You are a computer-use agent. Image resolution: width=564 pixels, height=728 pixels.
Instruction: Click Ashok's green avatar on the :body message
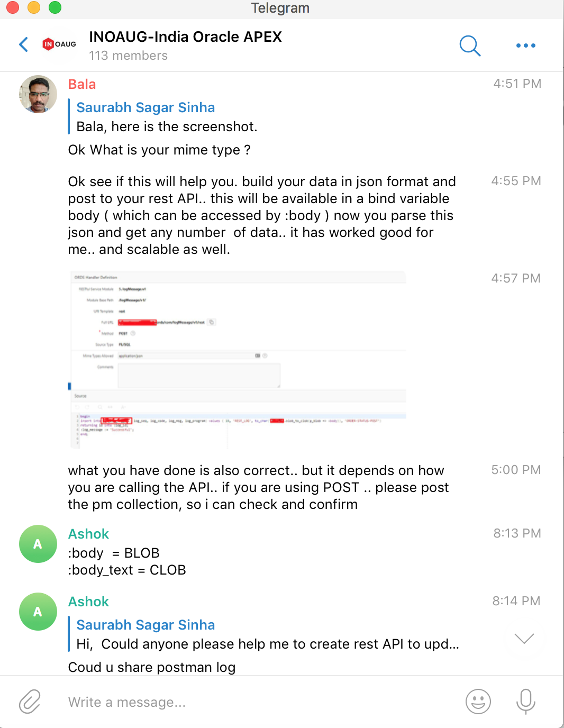(38, 544)
